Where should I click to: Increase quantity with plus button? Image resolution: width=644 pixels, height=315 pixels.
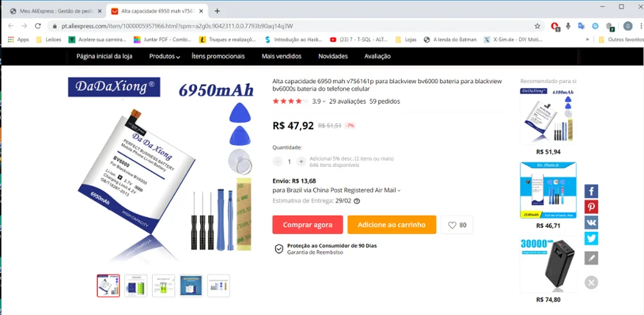click(x=301, y=162)
